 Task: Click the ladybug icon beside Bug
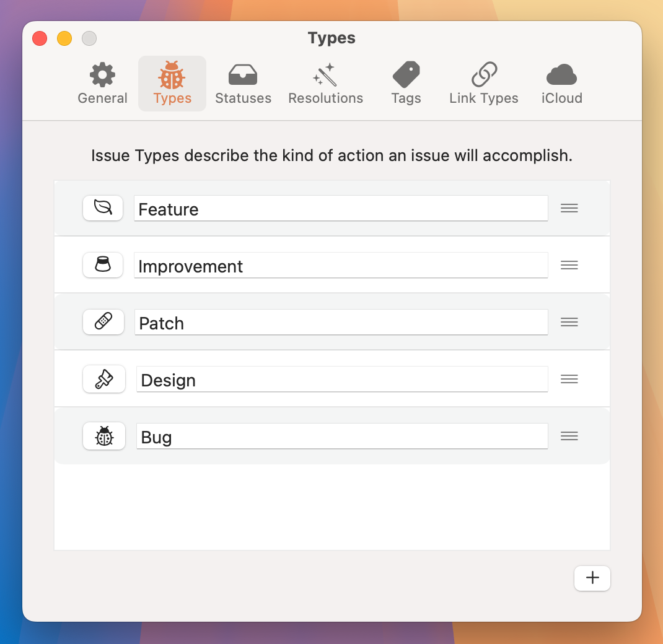tap(103, 436)
